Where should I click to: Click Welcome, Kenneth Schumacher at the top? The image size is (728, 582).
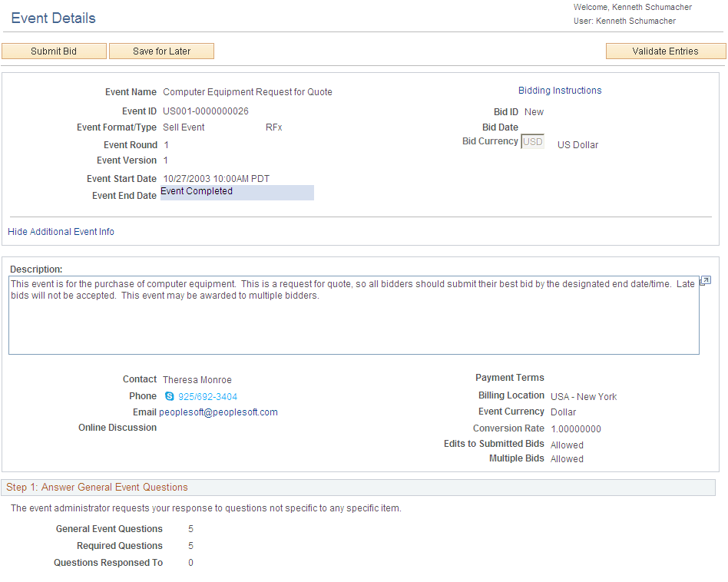pyautogui.click(x=632, y=7)
